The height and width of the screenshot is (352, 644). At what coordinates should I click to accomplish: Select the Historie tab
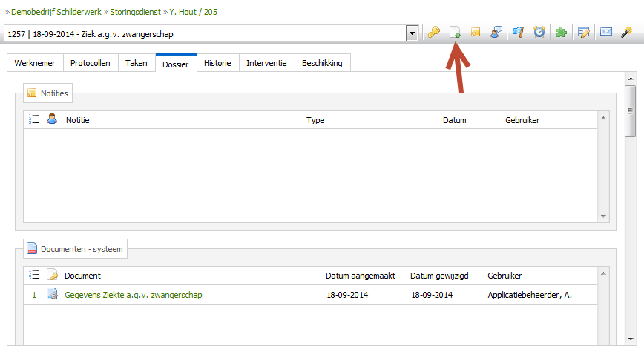coord(217,64)
